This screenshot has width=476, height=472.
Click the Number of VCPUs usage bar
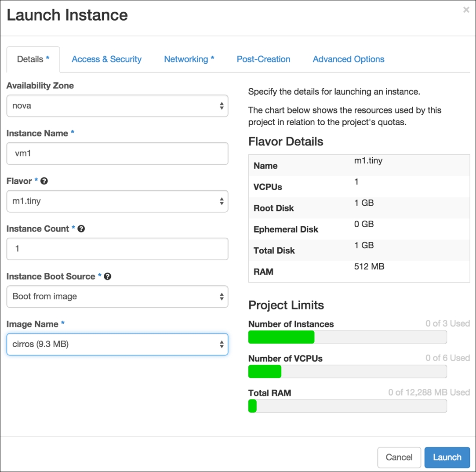point(348,371)
